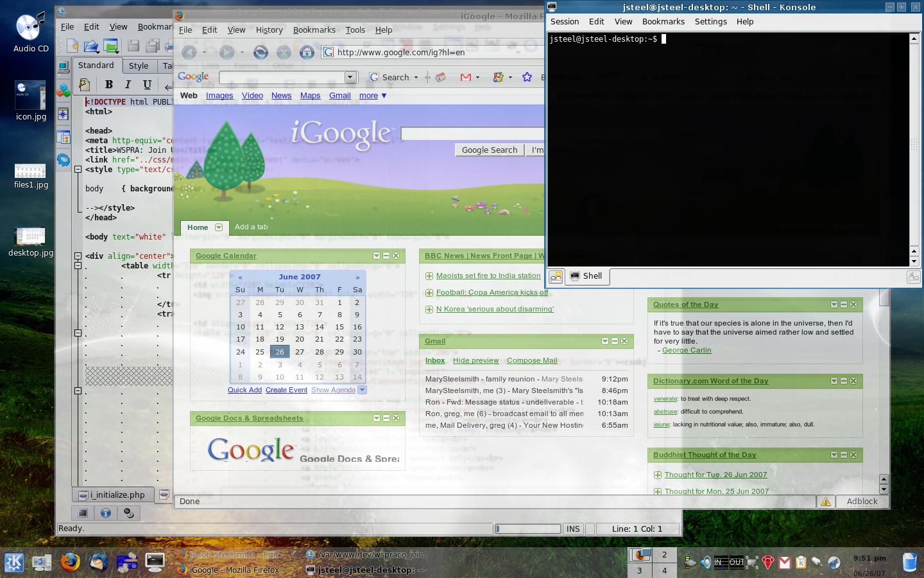Go to next month in Google Calendar
Screen dimensions: 924x578
point(357,277)
